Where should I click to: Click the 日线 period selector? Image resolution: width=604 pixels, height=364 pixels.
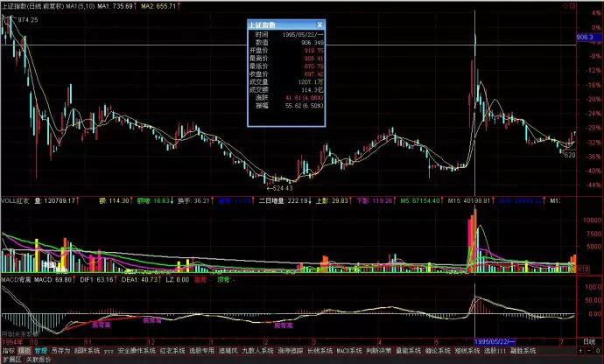point(589,341)
